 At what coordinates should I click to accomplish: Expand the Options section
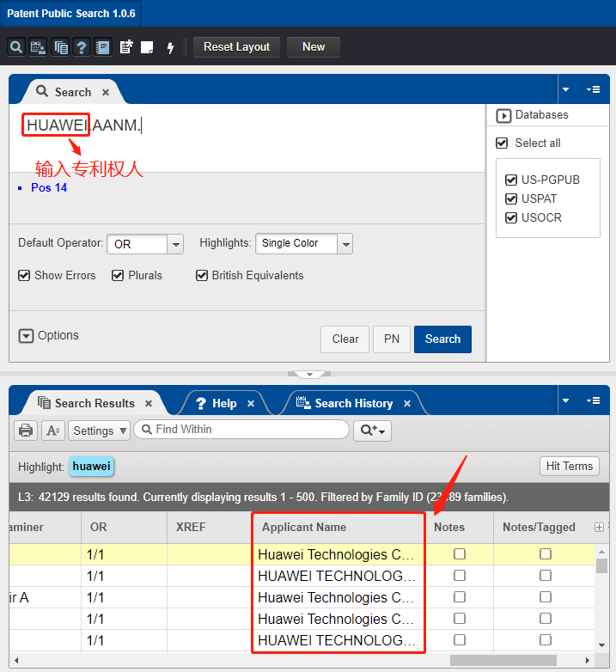pyautogui.click(x=26, y=336)
